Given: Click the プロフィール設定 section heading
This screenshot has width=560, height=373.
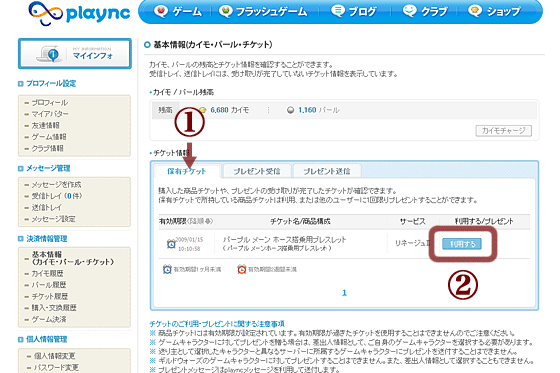Looking at the screenshot, I should click(x=51, y=84).
